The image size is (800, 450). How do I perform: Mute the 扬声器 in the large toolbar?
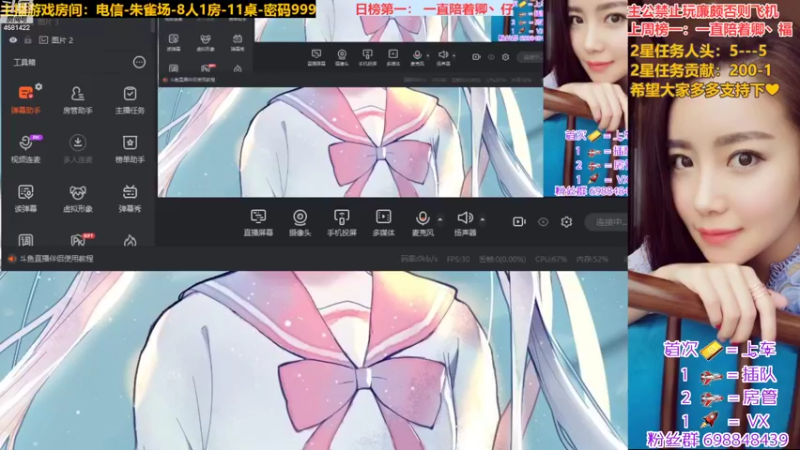[x=465, y=222]
